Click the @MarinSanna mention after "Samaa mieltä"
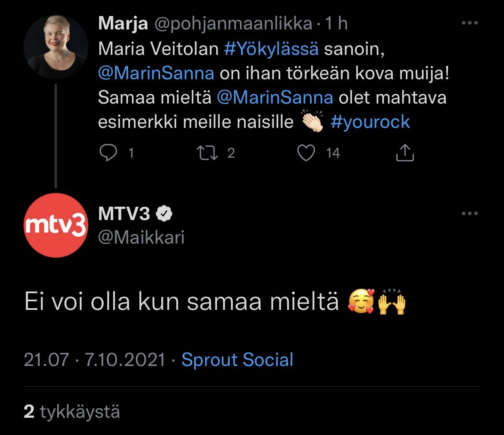Screen dimensions: 504x435 point(275,97)
